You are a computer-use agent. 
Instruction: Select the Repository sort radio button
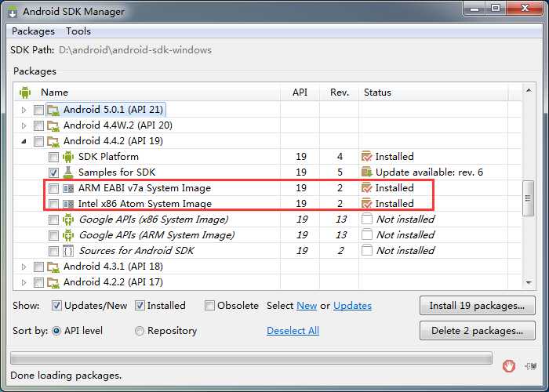(140, 331)
